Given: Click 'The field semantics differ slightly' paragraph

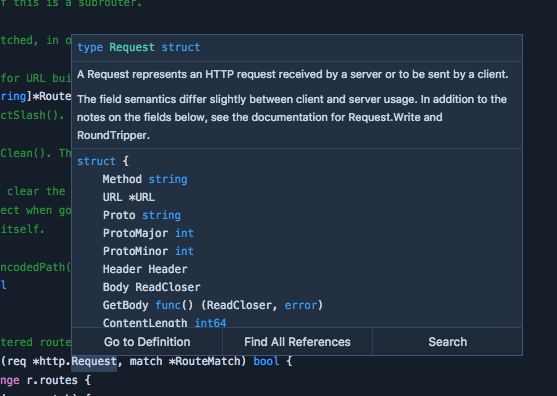Looking at the screenshot, I should (292, 117).
